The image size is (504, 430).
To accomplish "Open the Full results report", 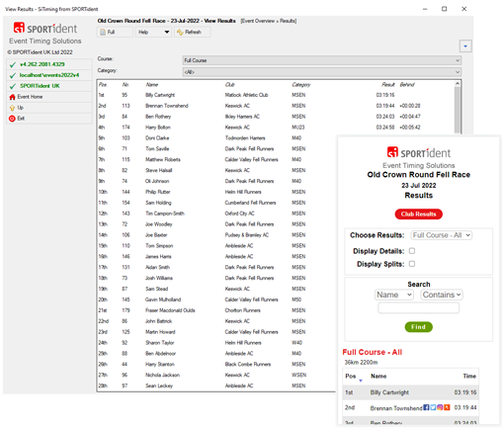I will click(x=115, y=32).
